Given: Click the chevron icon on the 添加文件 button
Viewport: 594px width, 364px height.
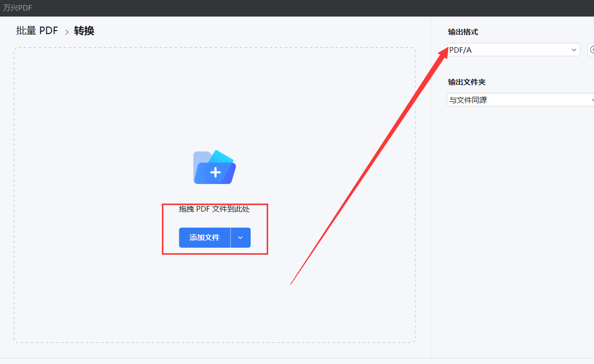Looking at the screenshot, I should [x=240, y=238].
